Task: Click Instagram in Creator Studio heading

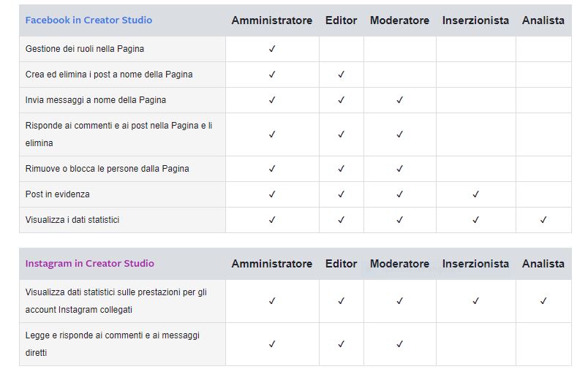Action: coord(90,264)
